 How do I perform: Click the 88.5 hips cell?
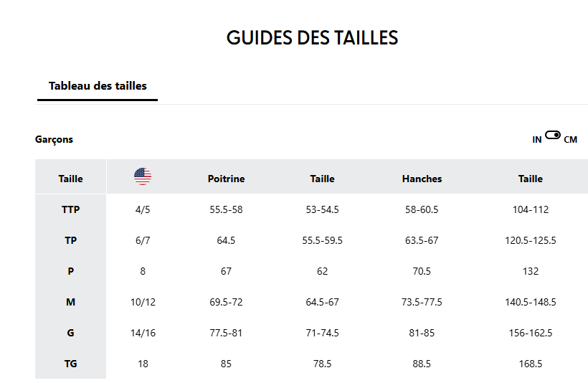422,364
